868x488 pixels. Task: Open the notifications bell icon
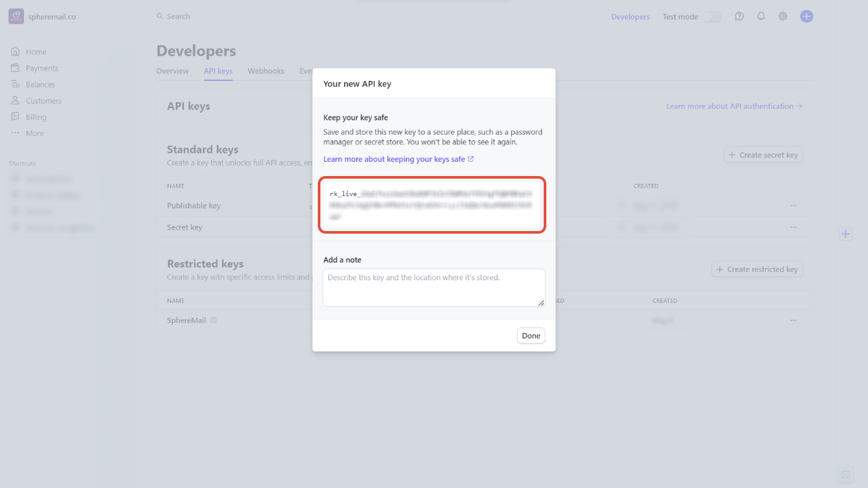[761, 16]
